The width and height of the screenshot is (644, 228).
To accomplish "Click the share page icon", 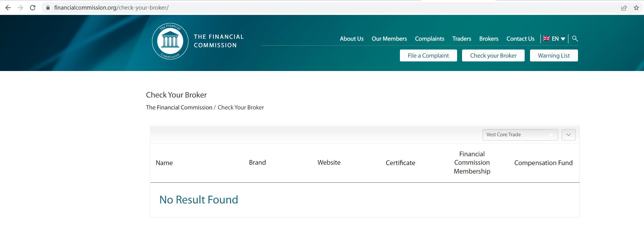I will coord(624,8).
